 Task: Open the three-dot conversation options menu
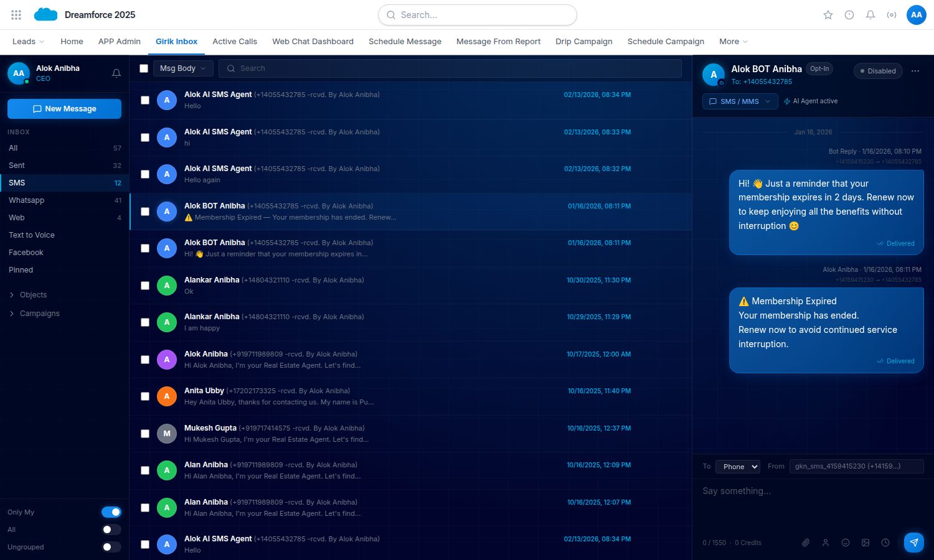915,71
